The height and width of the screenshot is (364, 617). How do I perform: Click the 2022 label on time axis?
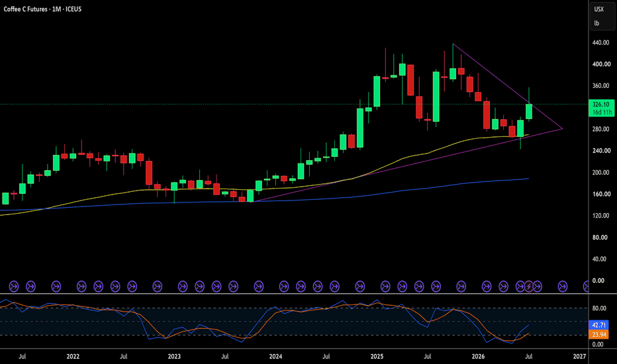point(73,357)
